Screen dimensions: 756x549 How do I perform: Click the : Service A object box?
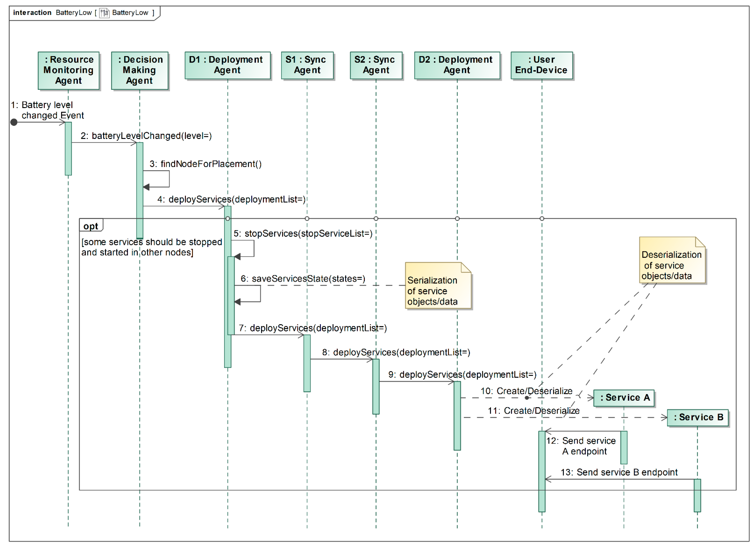tap(624, 398)
